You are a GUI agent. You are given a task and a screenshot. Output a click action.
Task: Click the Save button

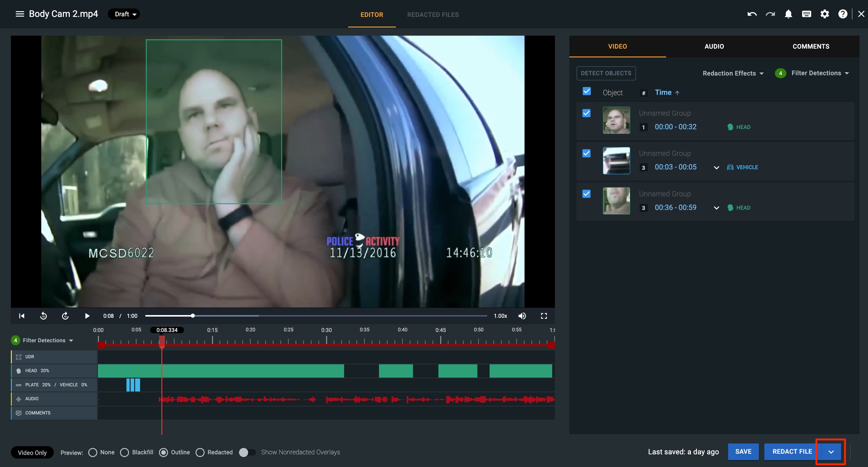743,452
